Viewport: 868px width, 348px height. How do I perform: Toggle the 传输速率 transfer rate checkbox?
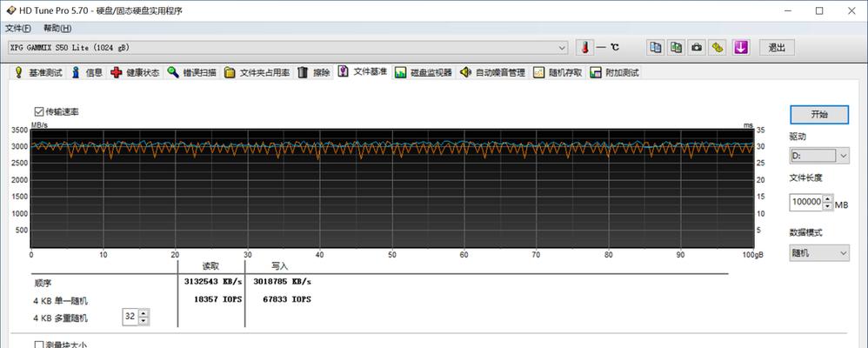[x=39, y=111]
